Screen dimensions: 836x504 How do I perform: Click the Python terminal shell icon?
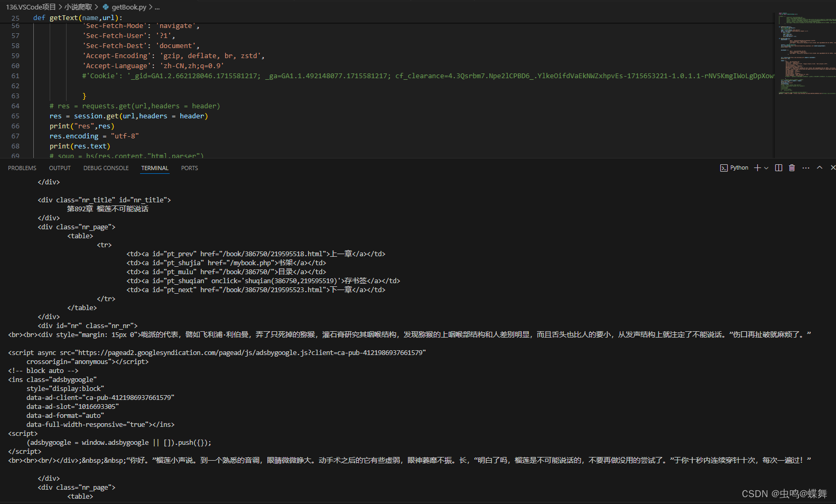pos(723,168)
